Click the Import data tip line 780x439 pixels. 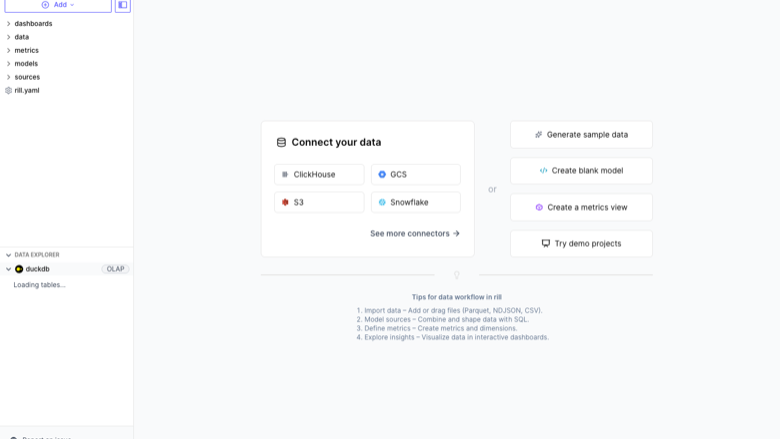pos(449,310)
